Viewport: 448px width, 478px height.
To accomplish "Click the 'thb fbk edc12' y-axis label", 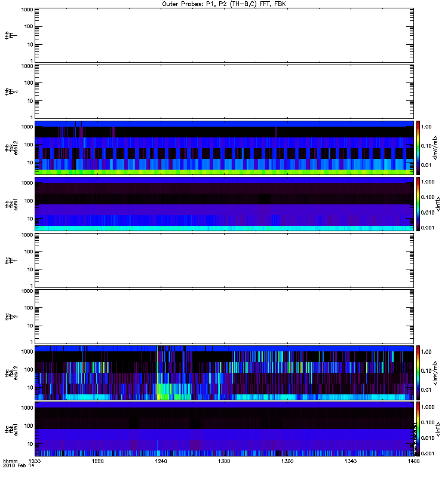I will (11, 148).
